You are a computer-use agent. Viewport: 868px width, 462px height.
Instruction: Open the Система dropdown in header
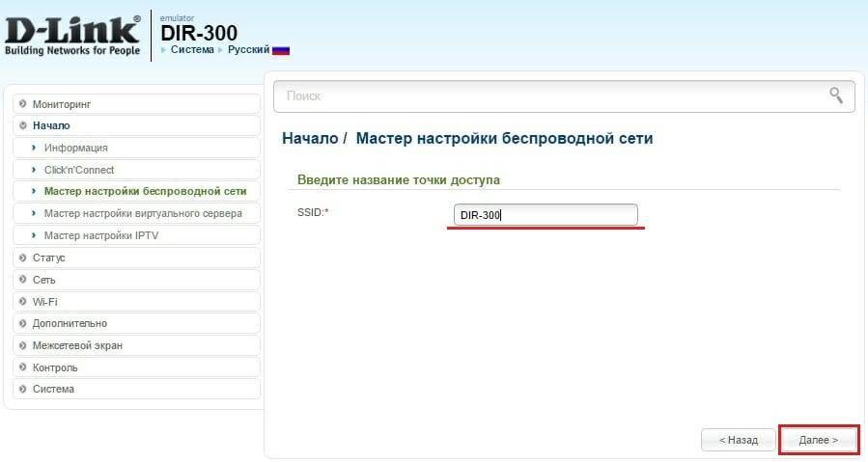tap(191, 49)
